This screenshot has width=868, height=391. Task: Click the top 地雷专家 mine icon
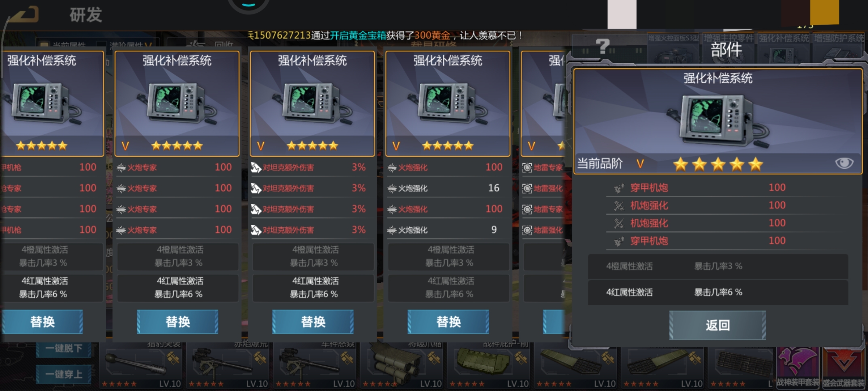click(x=527, y=167)
